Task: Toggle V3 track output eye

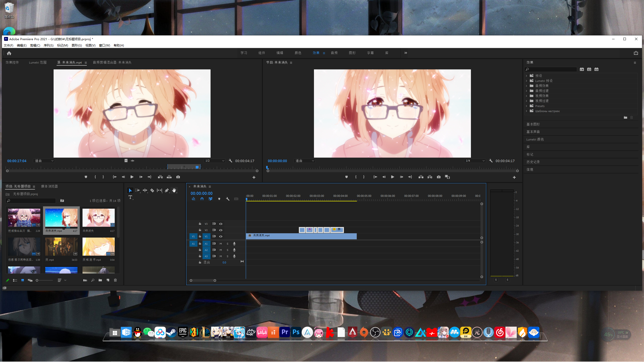Action: pos(221,224)
